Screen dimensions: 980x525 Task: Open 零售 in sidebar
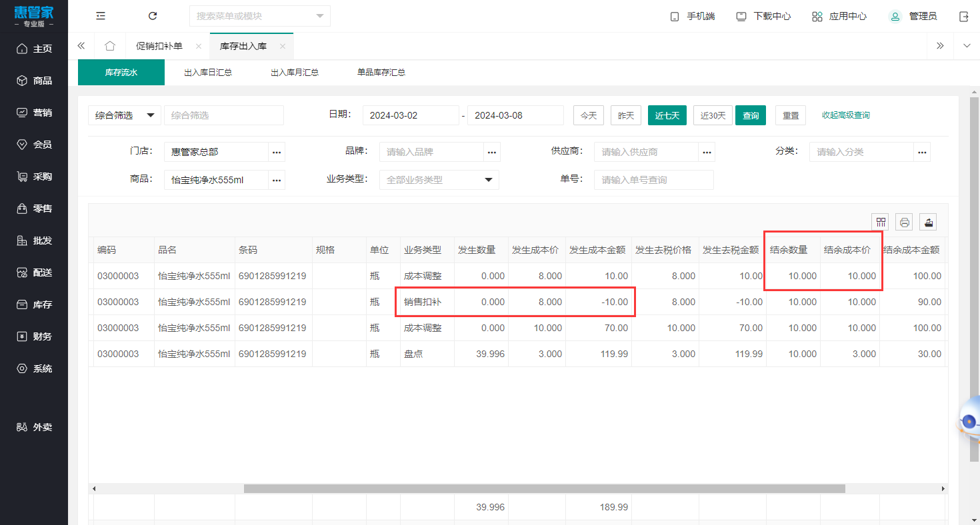click(34, 209)
